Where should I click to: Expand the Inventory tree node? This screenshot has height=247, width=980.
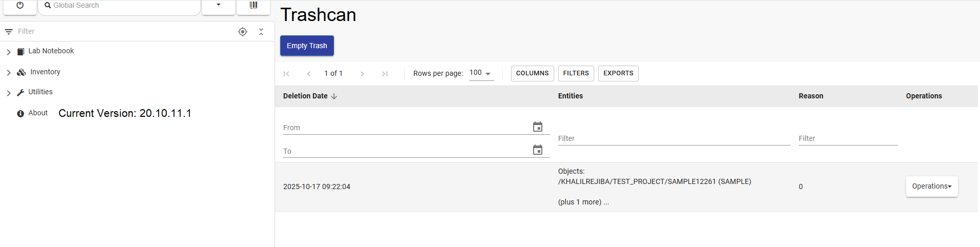pyautogui.click(x=9, y=73)
